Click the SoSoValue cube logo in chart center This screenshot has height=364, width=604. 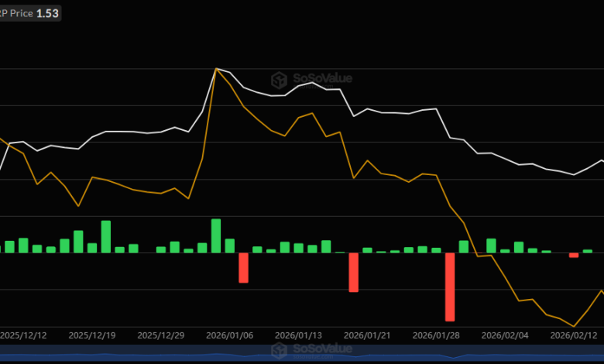[280, 80]
